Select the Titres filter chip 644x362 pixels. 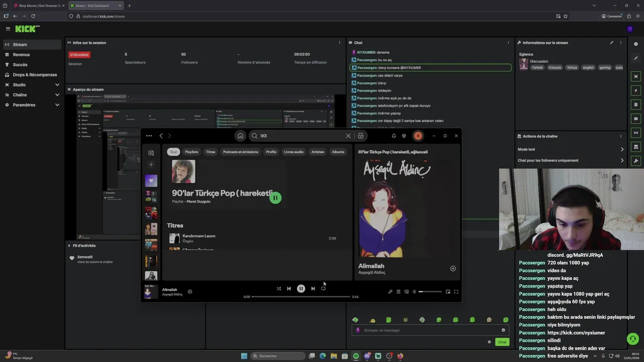211,152
